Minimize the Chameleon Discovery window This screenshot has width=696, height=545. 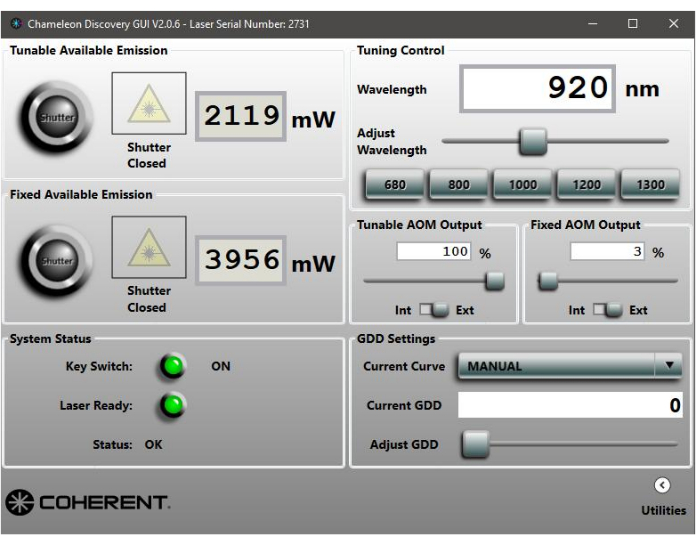click(593, 24)
